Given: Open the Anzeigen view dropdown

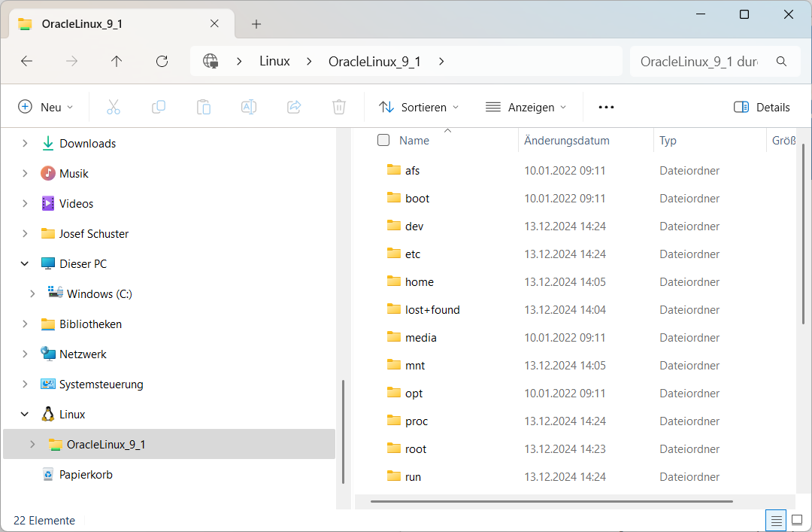Looking at the screenshot, I should coord(526,107).
